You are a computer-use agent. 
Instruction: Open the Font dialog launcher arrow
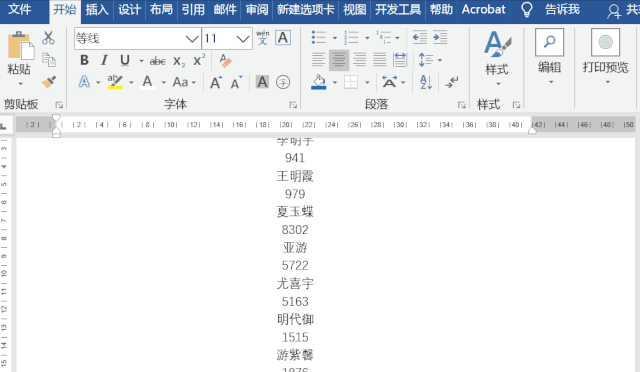(293, 105)
